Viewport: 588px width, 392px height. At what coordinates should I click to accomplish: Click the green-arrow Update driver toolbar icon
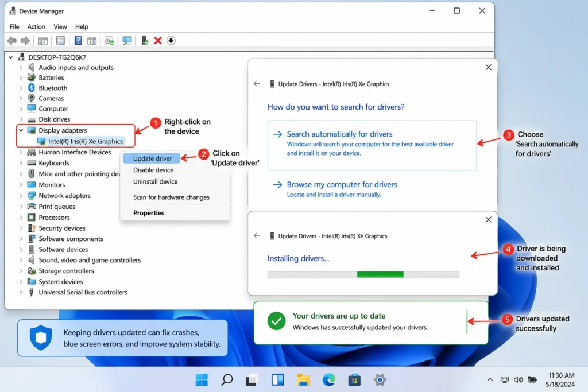(145, 41)
